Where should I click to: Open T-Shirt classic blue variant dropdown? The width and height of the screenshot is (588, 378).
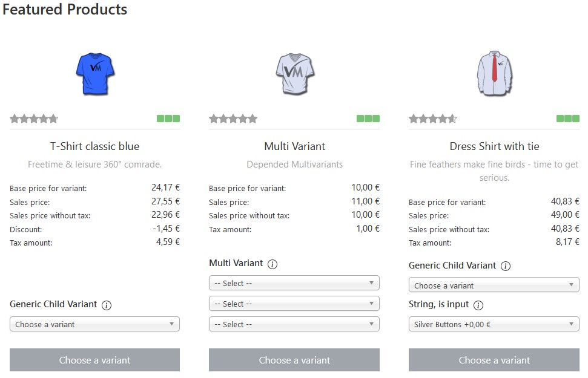click(94, 324)
